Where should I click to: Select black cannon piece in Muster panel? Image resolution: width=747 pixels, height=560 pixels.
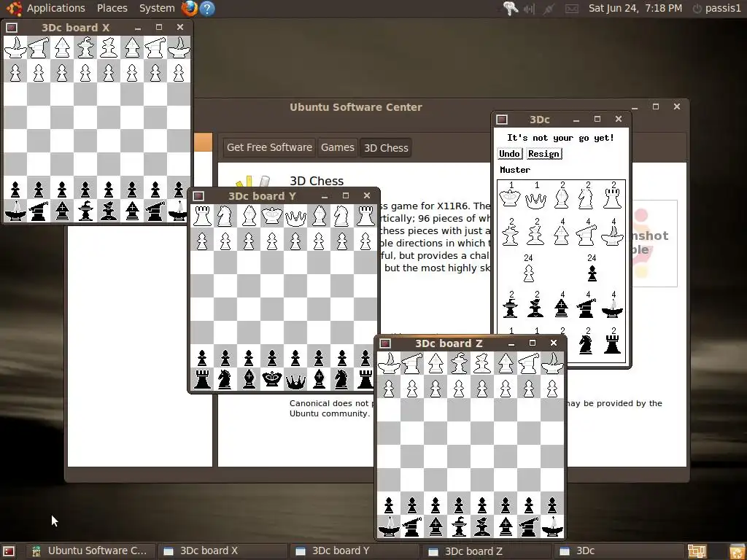[587, 308]
